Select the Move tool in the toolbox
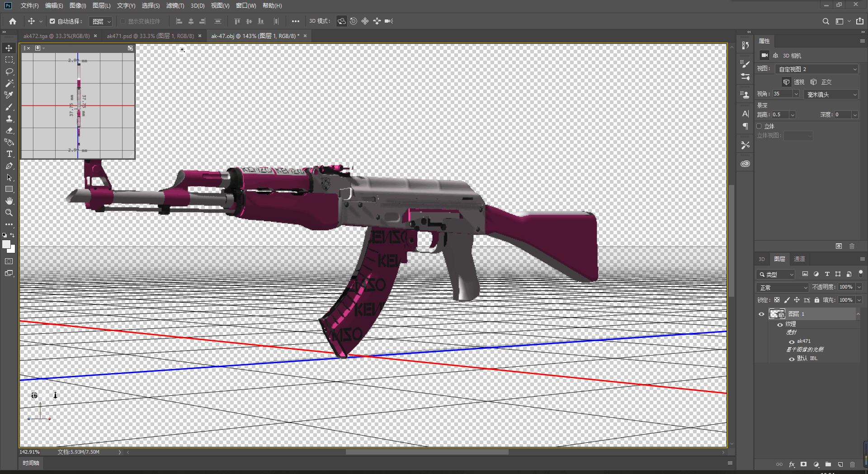 [9, 48]
